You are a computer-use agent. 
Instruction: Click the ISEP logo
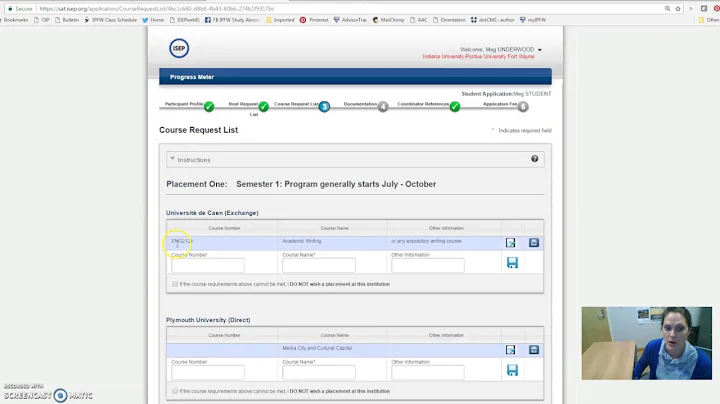pyautogui.click(x=179, y=48)
